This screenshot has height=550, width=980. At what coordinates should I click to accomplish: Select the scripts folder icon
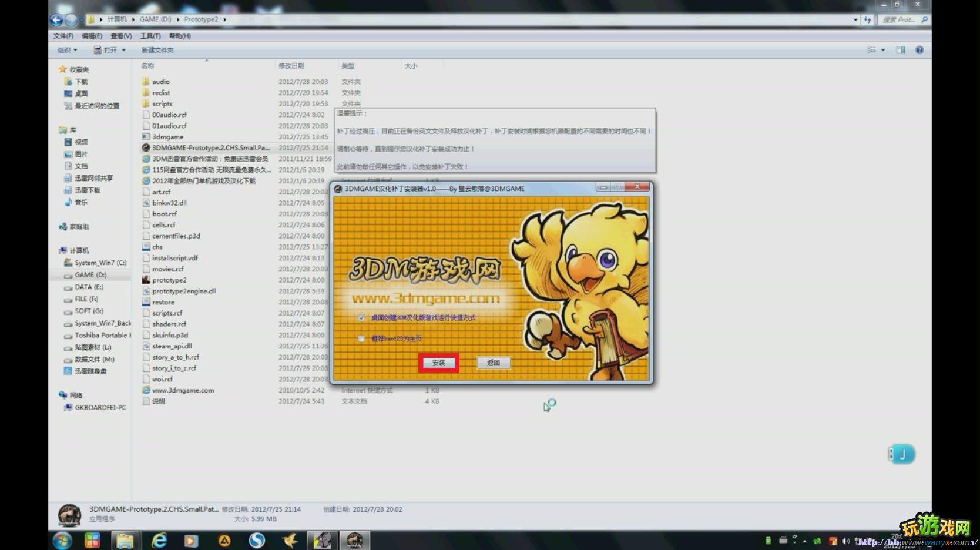pos(146,103)
